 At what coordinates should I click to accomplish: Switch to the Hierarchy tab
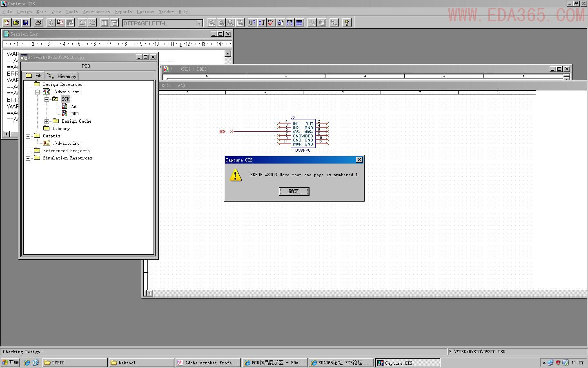coord(62,76)
